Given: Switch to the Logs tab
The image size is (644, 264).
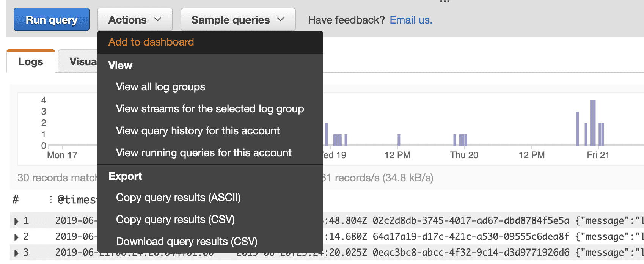Looking at the screenshot, I should [31, 61].
